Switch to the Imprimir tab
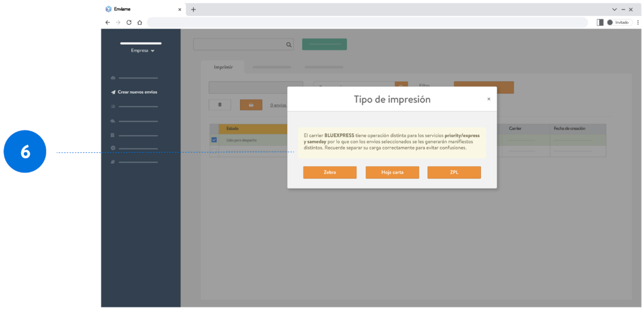This screenshot has height=310, width=644. click(x=223, y=67)
